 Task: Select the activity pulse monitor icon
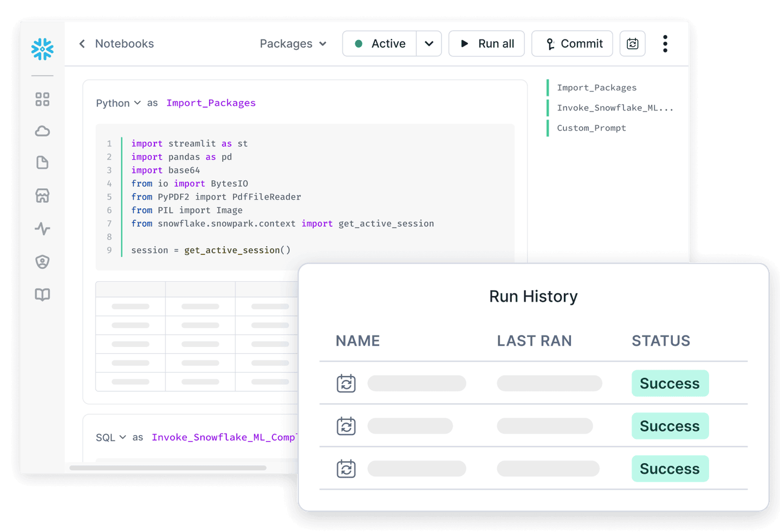pyautogui.click(x=42, y=229)
